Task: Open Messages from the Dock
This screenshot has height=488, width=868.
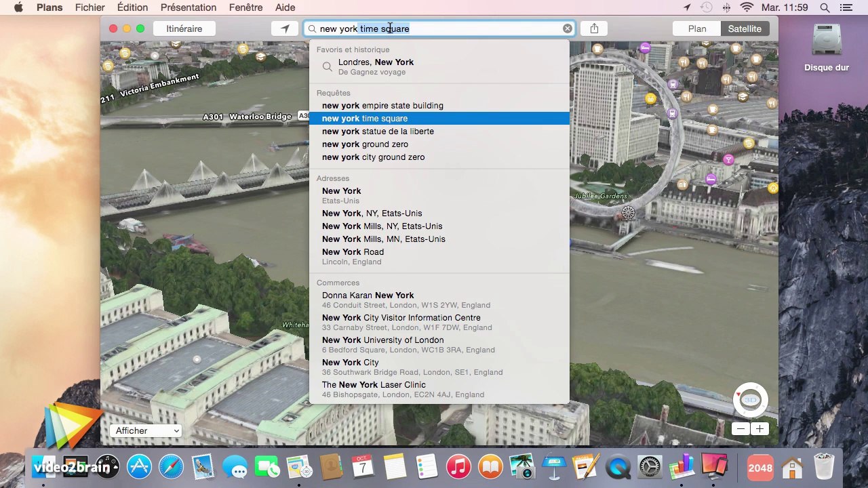Action: click(x=235, y=467)
